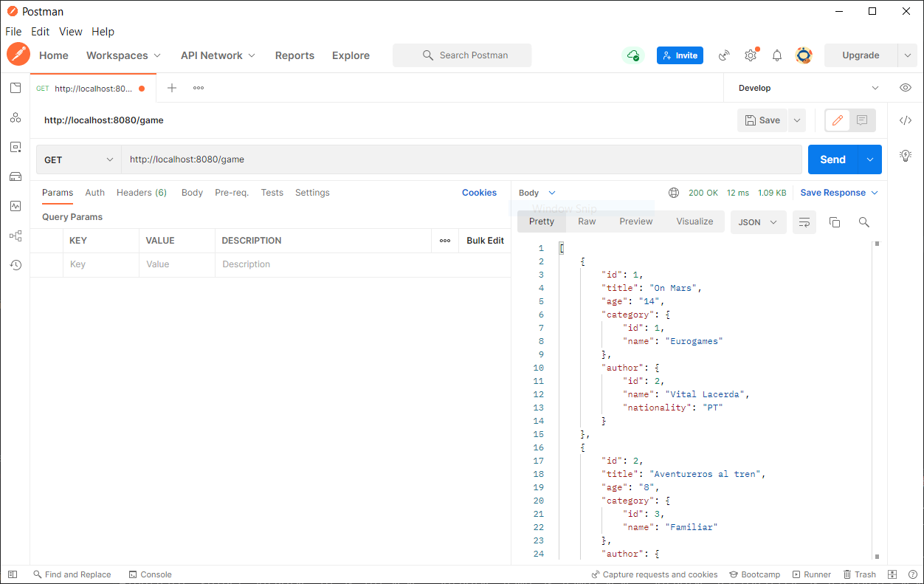The image size is (924, 584).
Task: Open the Mock Servers sidebar icon
Action: click(x=15, y=176)
